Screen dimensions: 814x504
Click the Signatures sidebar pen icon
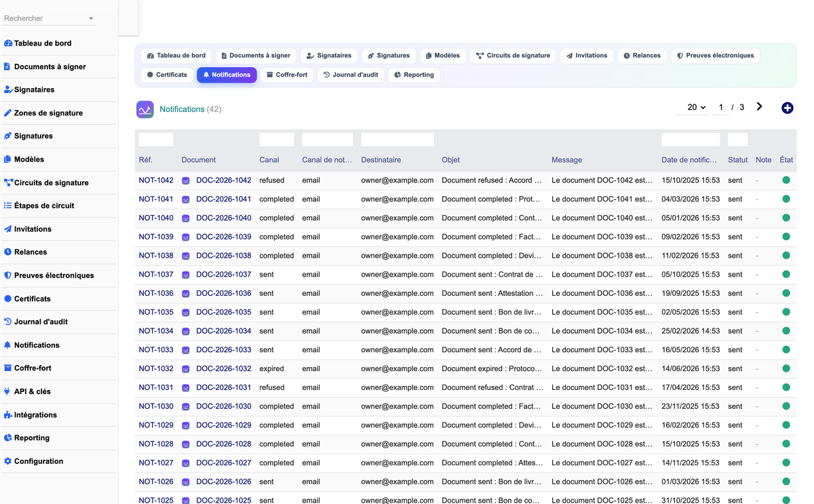pyautogui.click(x=8, y=136)
